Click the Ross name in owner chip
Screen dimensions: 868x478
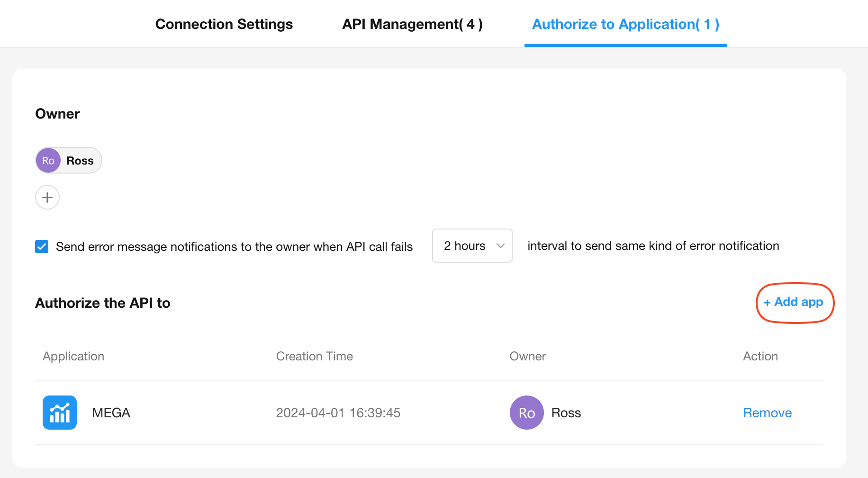pos(80,161)
